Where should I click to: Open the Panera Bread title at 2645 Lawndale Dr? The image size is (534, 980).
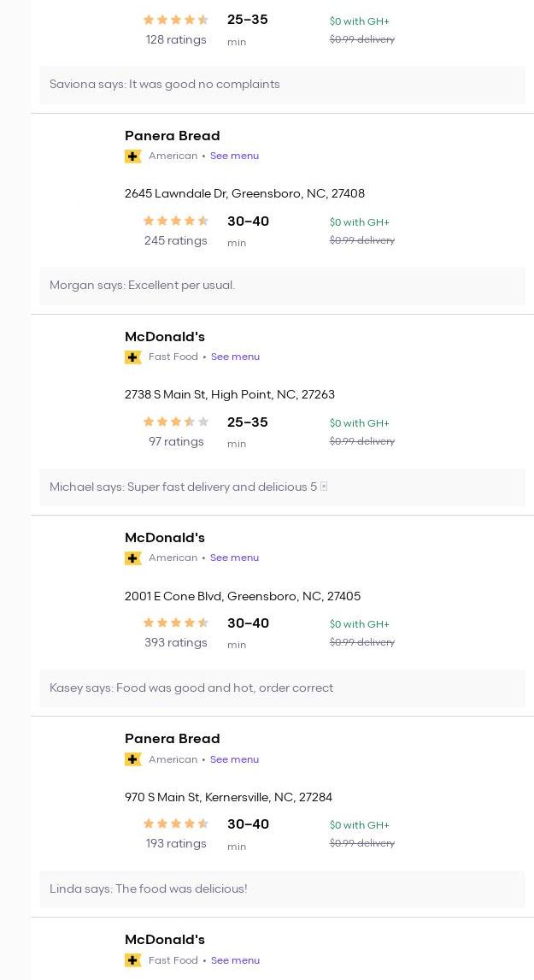(x=172, y=136)
